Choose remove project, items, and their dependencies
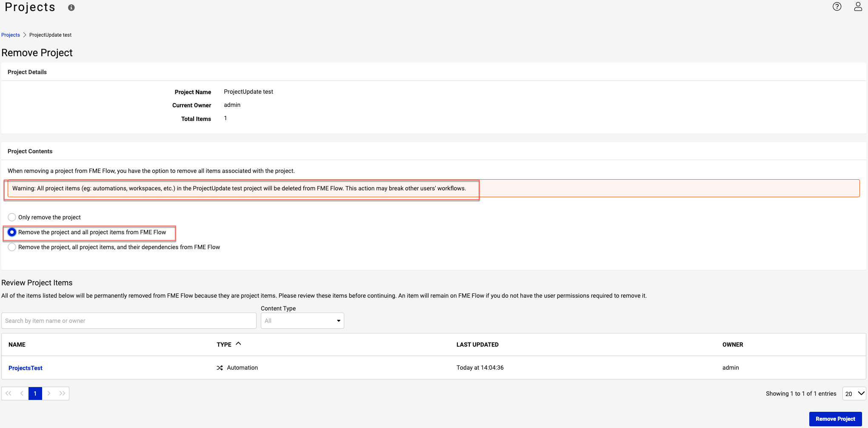 [12, 247]
